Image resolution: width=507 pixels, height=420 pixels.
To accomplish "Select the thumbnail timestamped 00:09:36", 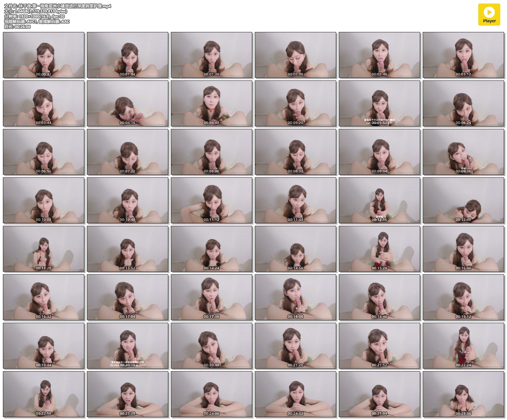I will point(463,152).
